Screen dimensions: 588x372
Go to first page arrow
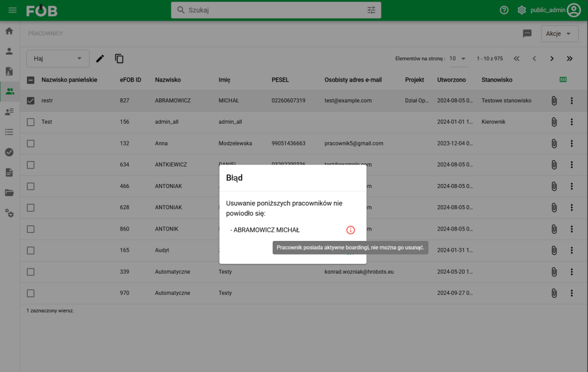pos(516,59)
